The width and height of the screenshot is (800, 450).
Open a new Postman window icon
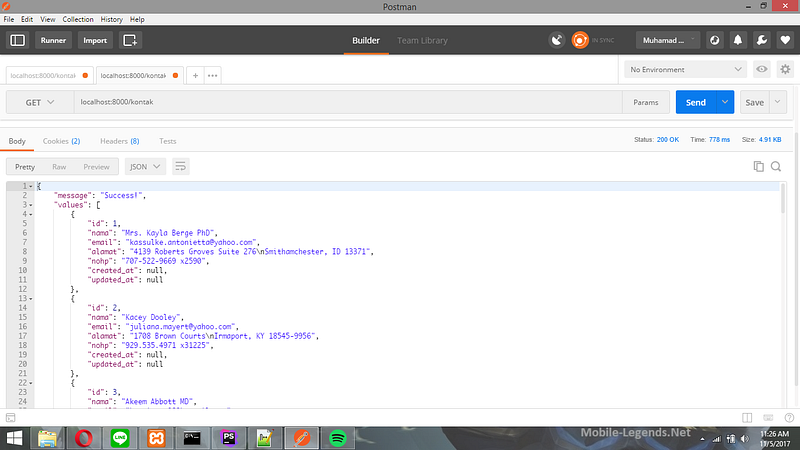[x=130, y=40]
